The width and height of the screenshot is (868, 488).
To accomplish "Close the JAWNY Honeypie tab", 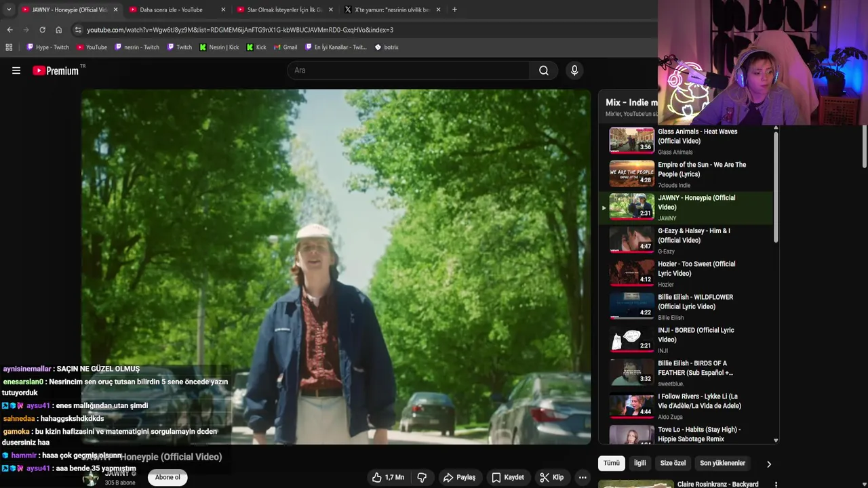I will 115,9.
